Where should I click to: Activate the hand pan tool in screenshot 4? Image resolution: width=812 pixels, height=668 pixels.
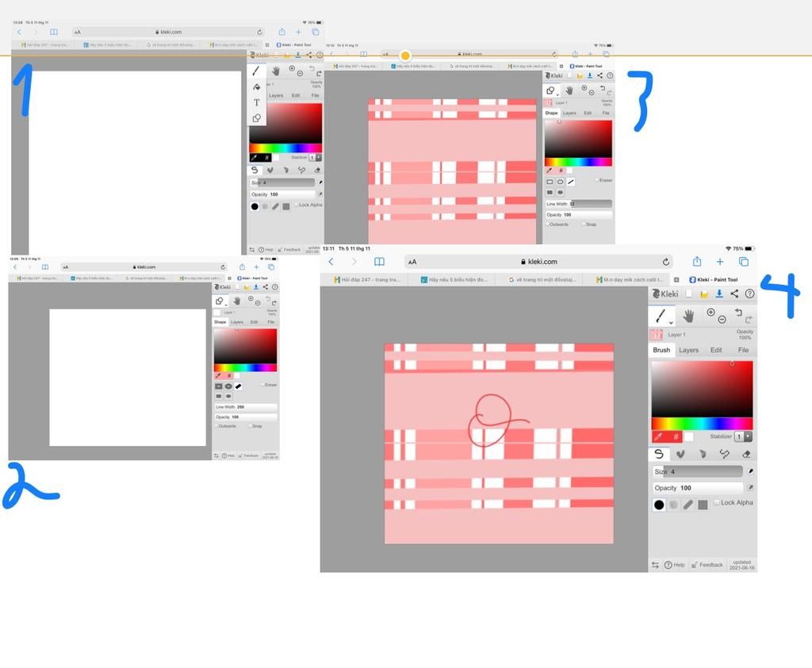tap(688, 316)
